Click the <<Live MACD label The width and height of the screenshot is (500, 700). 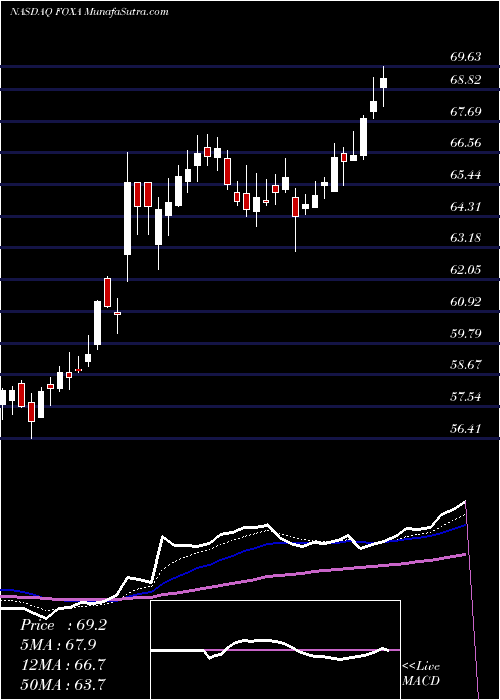[x=421, y=674]
